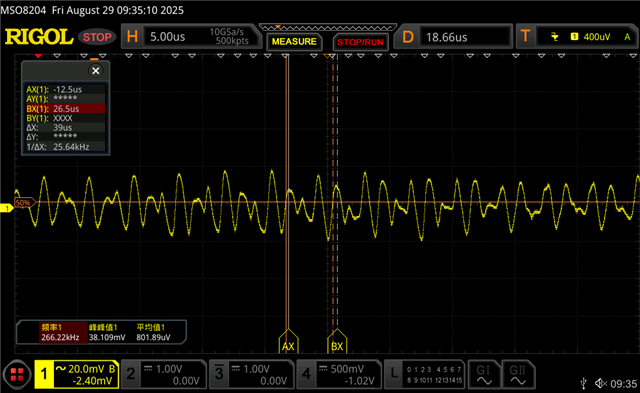This screenshot has width=640, height=393.
Task: Click the USB status icon
Action: point(584,383)
